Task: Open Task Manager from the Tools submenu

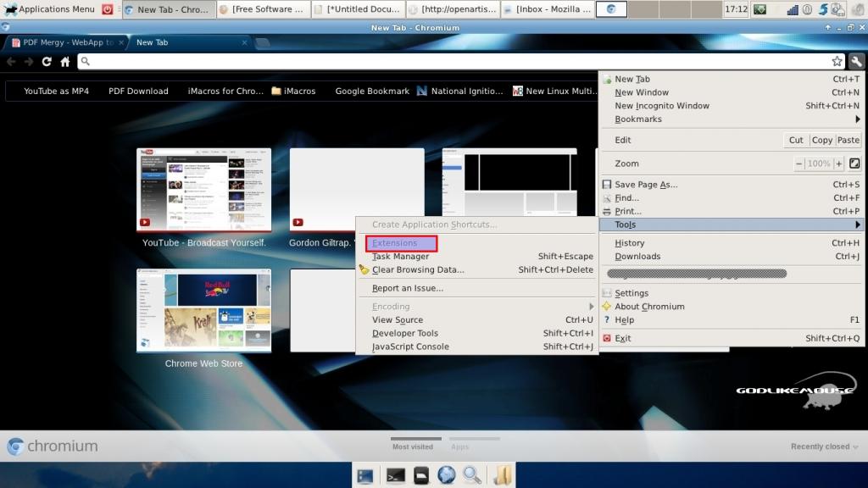Action: [476, 256]
